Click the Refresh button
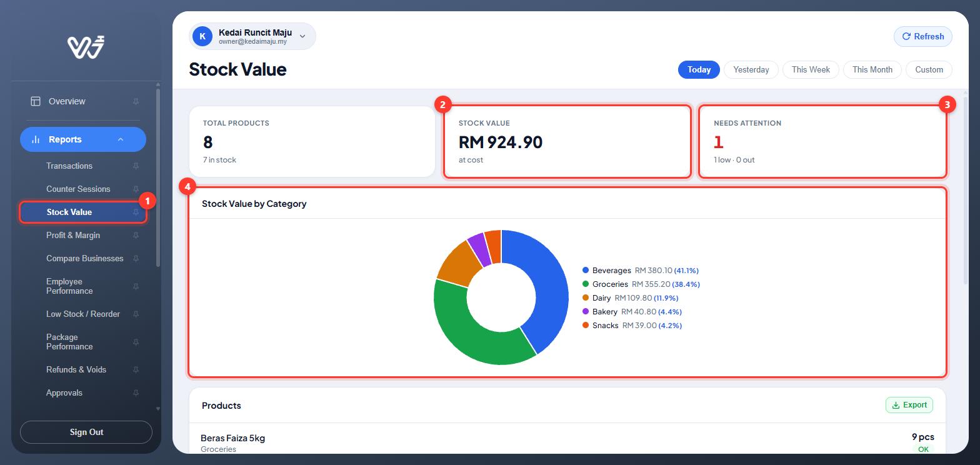This screenshot has width=980, height=465. [923, 36]
